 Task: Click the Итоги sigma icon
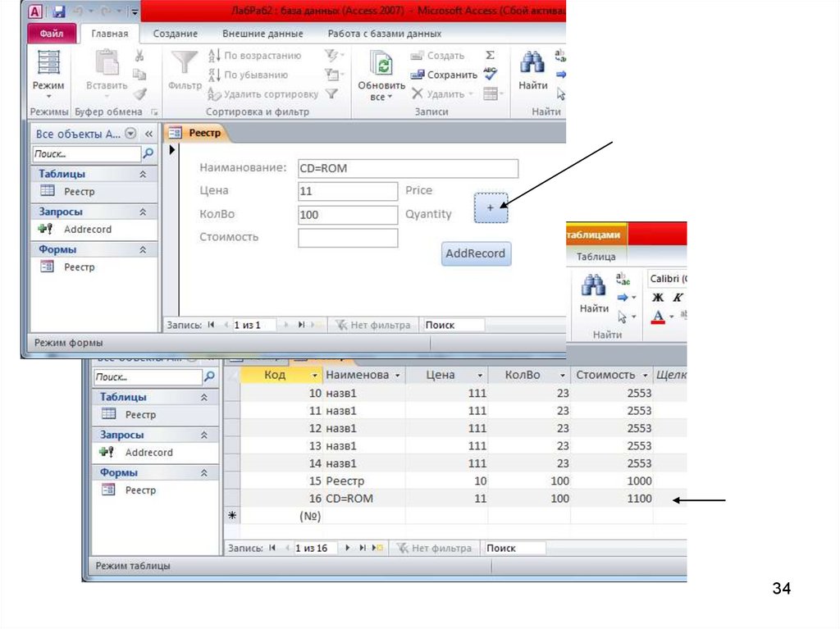point(490,56)
